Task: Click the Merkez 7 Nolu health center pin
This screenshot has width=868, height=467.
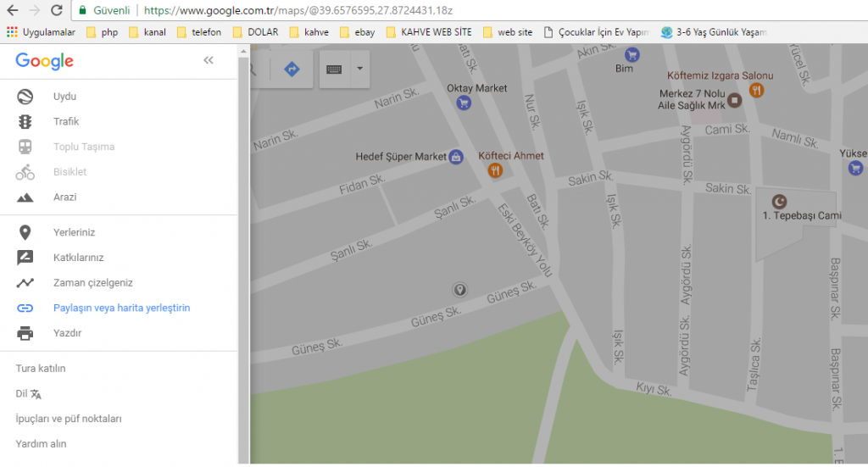Action: tap(734, 100)
